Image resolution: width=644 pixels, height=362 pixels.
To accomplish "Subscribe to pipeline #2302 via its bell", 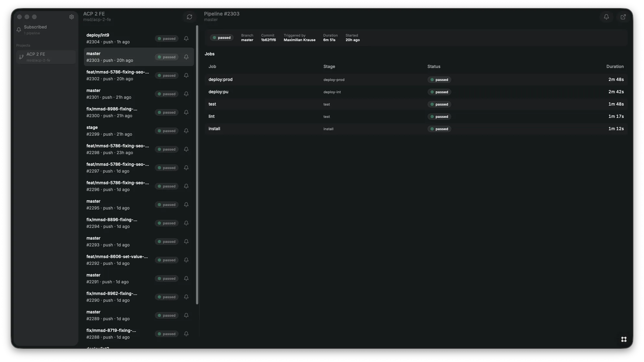I will click(x=186, y=75).
